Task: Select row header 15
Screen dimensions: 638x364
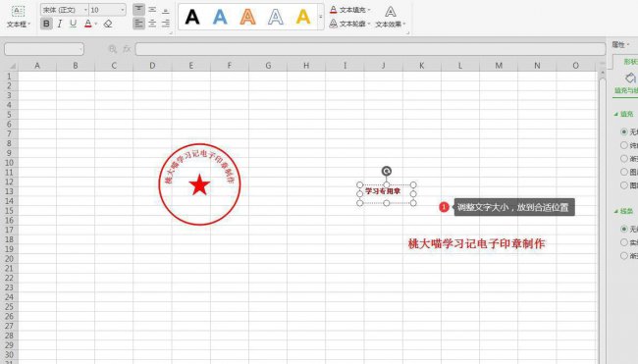Action: 9,211
